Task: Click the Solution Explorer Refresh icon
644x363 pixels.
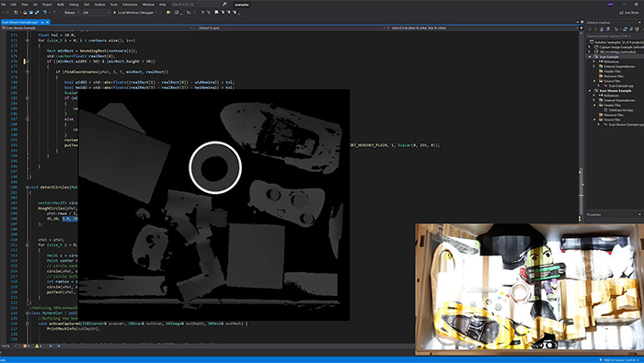Action: point(625,29)
